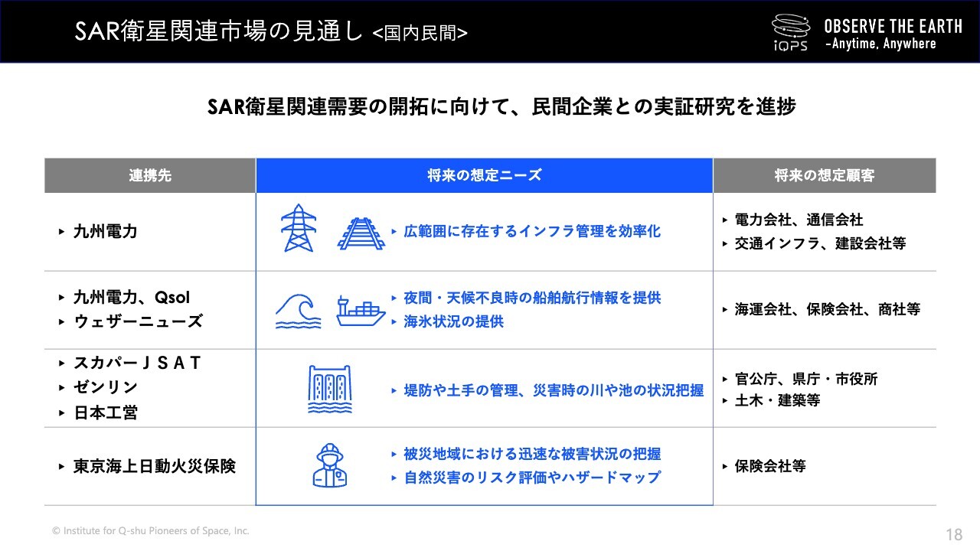Click the iQPS logo in the header
This screenshot has height=551, width=980.
click(790, 32)
